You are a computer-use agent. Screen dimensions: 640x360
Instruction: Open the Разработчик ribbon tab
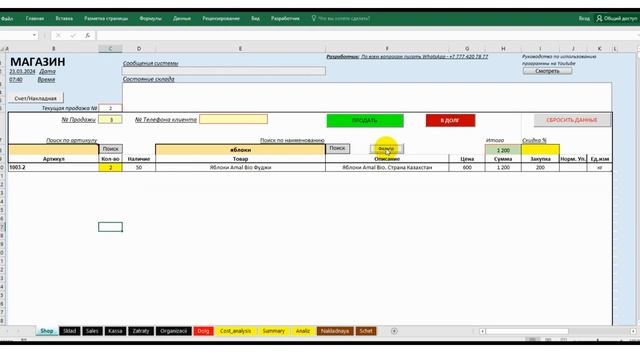[x=285, y=18]
